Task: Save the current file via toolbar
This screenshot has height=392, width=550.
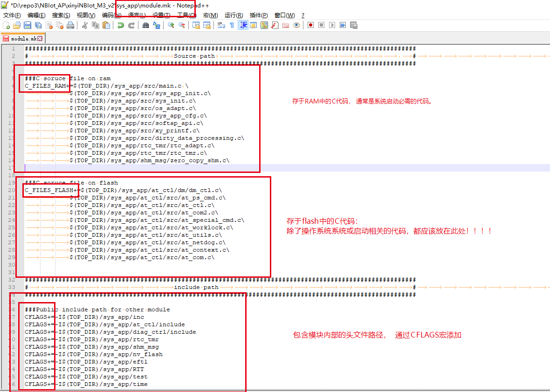Action: click(x=27, y=25)
